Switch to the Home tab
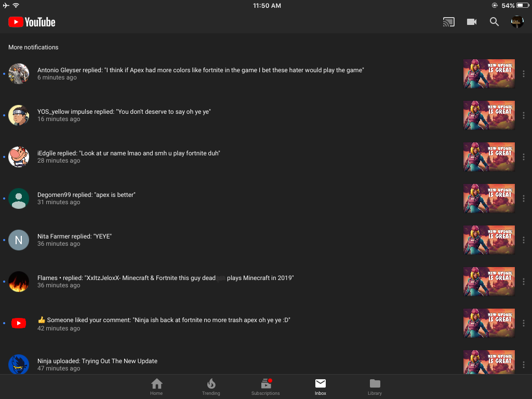The height and width of the screenshot is (399, 532). point(156,387)
